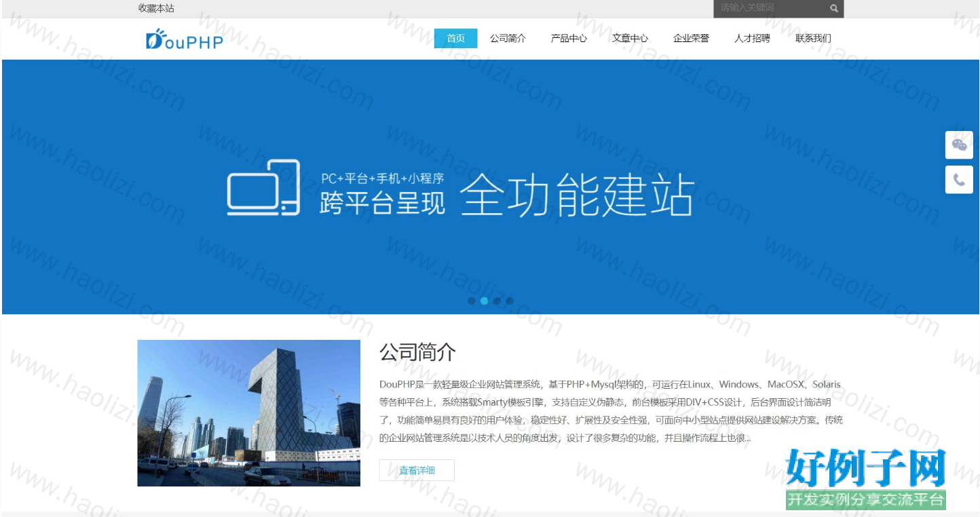Click the search magnifier icon
Viewport: 980px width, 517px height.
834,9
